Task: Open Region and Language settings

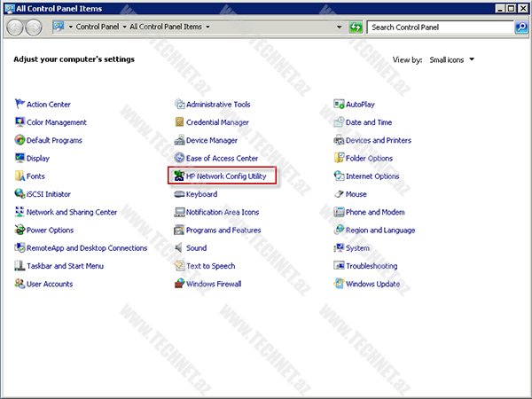Action: 380,231
